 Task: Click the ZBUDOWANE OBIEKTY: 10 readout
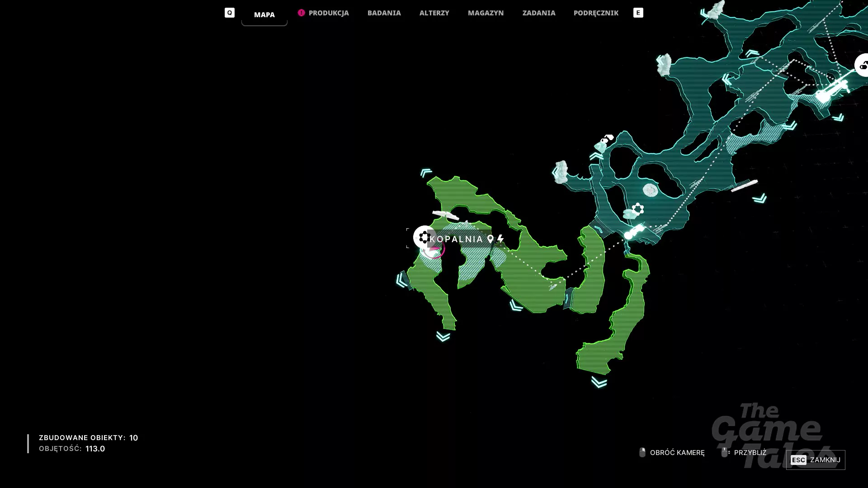(x=88, y=437)
